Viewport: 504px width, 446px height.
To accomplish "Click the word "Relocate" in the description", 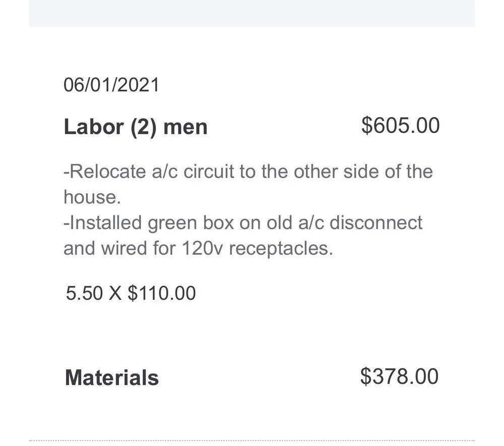I will pyautogui.click(x=107, y=172).
